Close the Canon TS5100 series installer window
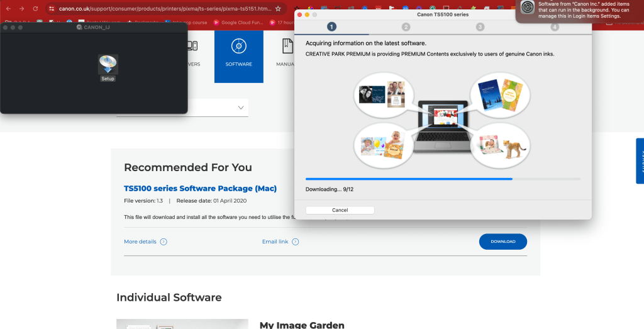This screenshot has width=644, height=329. point(299,15)
